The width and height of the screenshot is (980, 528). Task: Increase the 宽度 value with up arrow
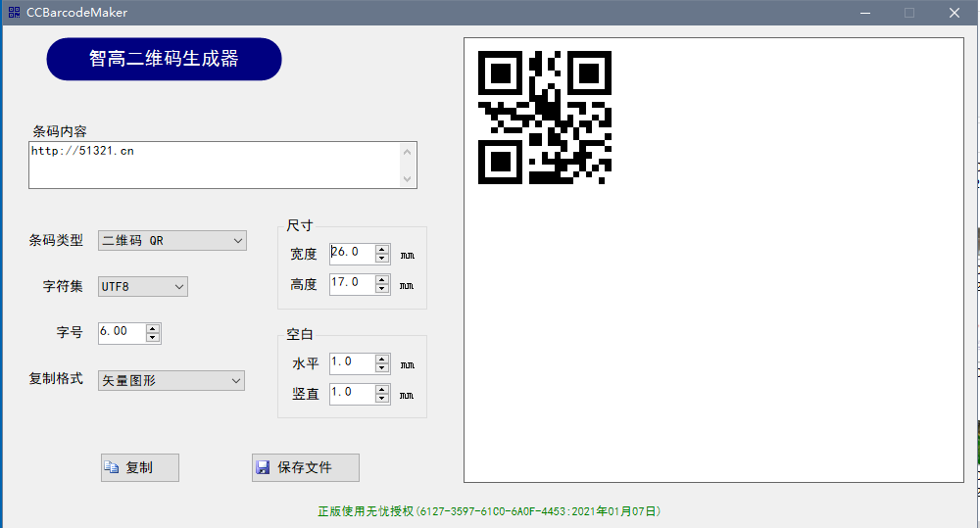382,250
